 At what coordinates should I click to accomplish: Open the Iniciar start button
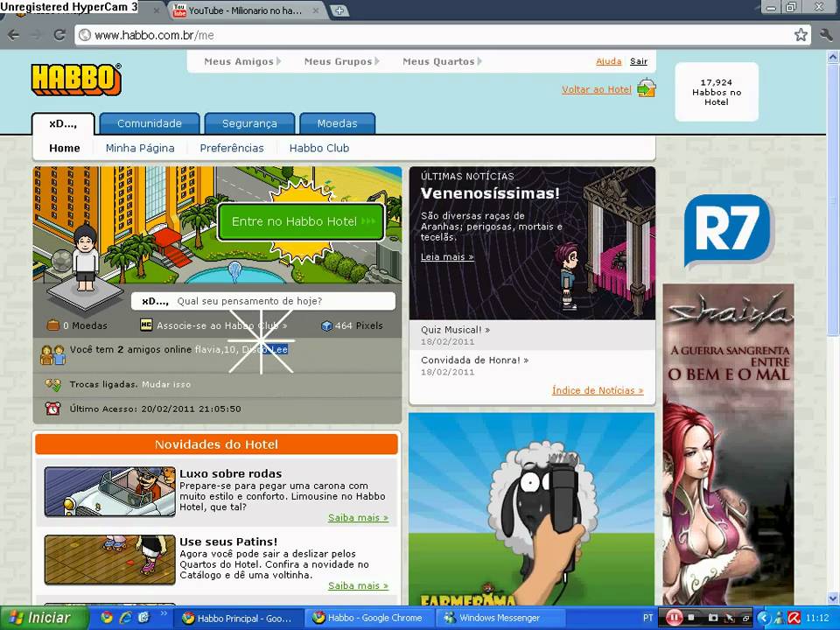pyautogui.click(x=44, y=618)
